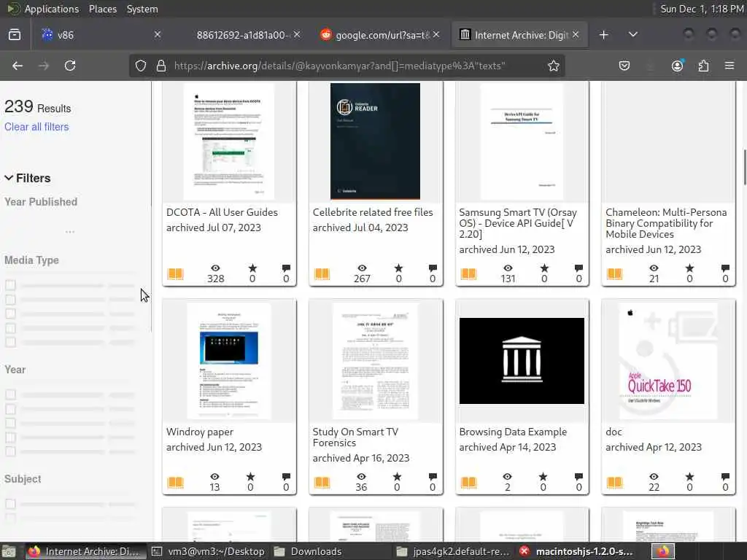747x560 pixels.
Task: Open Browsing Data Example archive logo thumbnail
Action: (x=522, y=361)
